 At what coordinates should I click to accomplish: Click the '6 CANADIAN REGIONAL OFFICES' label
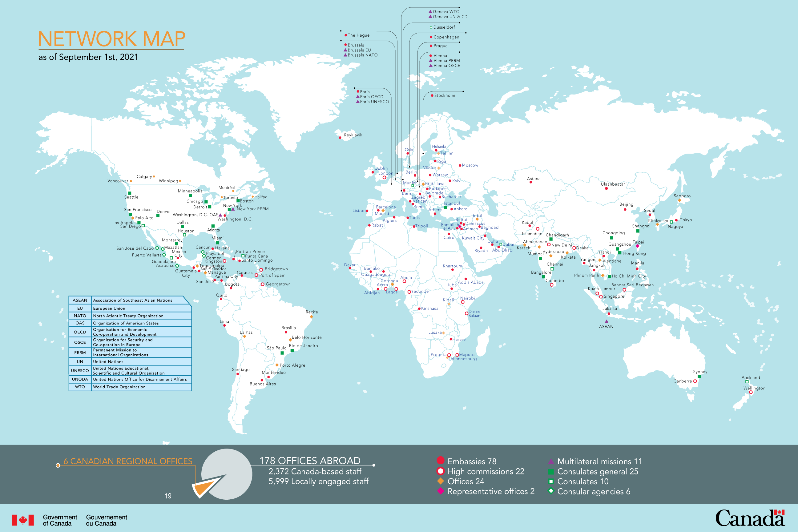(128, 461)
